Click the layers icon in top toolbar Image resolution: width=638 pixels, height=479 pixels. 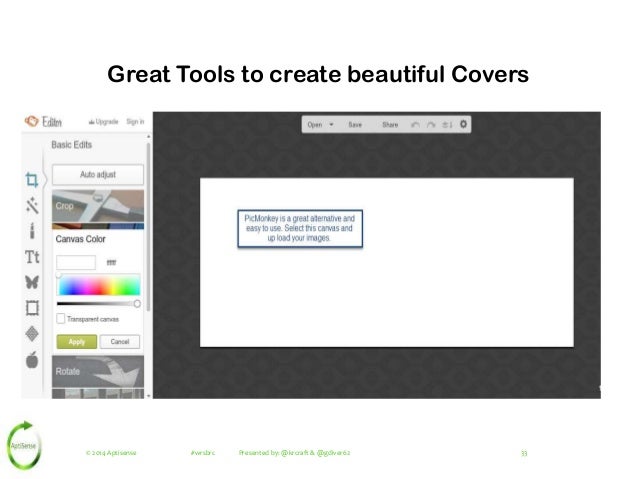(x=447, y=125)
